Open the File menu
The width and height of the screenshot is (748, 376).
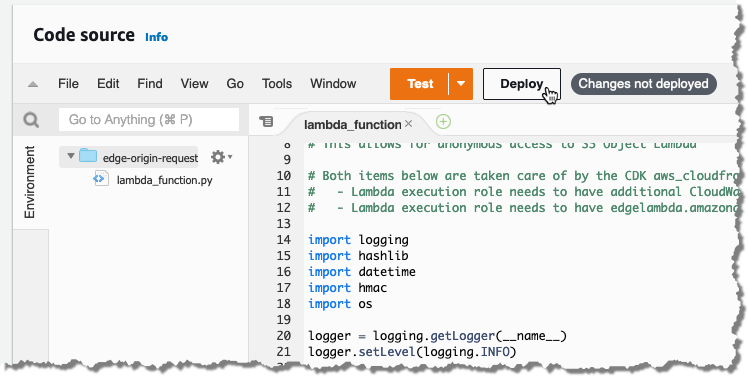pos(68,84)
